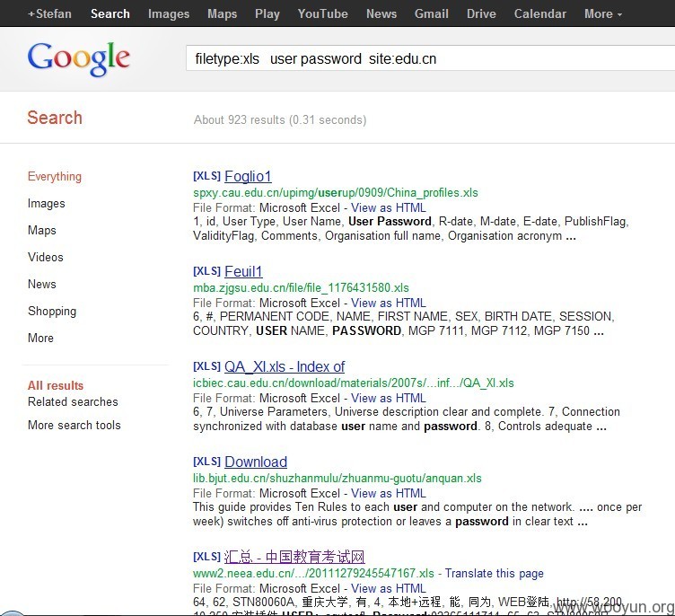The image size is (675, 616).
Task: Open Drive in the top bar
Action: [x=481, y=13]
